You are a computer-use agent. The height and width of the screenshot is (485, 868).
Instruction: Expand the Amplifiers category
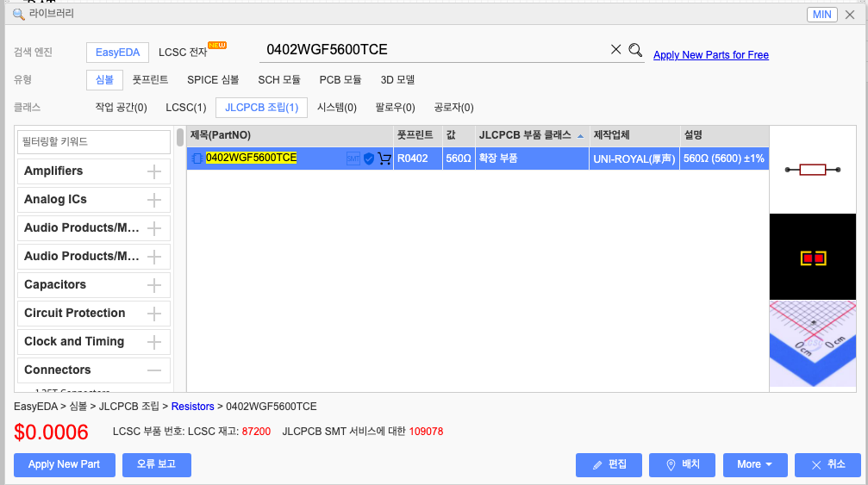click(x=154, y=171)
